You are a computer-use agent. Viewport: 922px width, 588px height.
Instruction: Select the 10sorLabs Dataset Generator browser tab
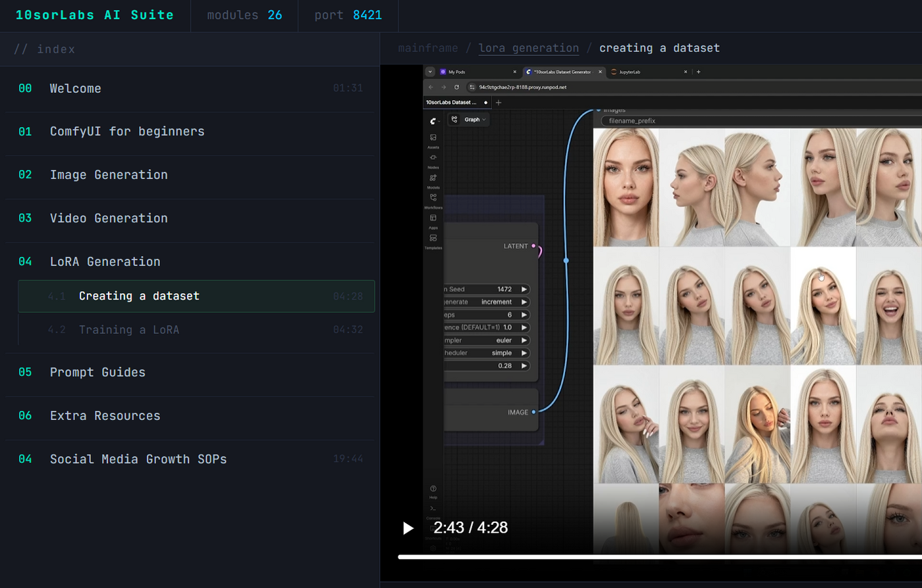564,72
